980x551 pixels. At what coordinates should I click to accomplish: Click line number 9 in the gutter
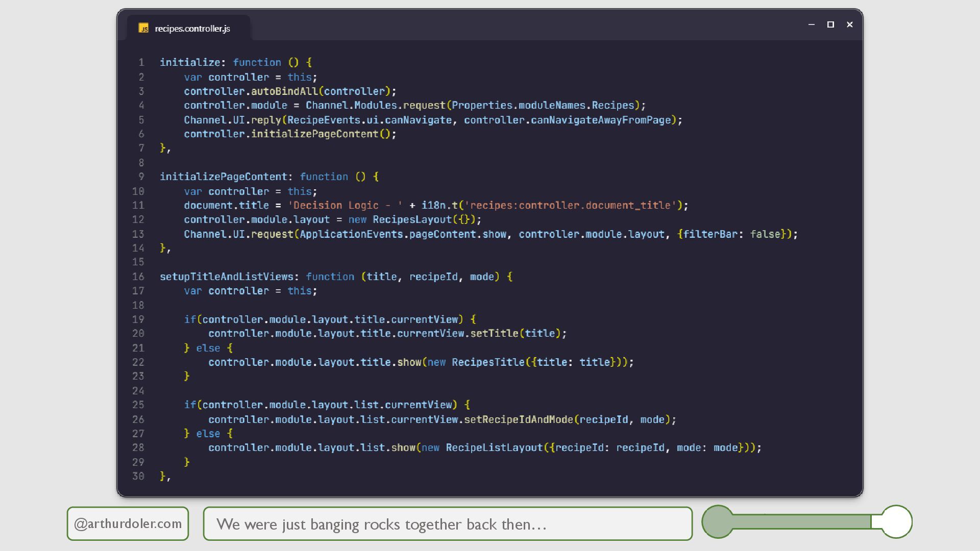click(141, 177)
